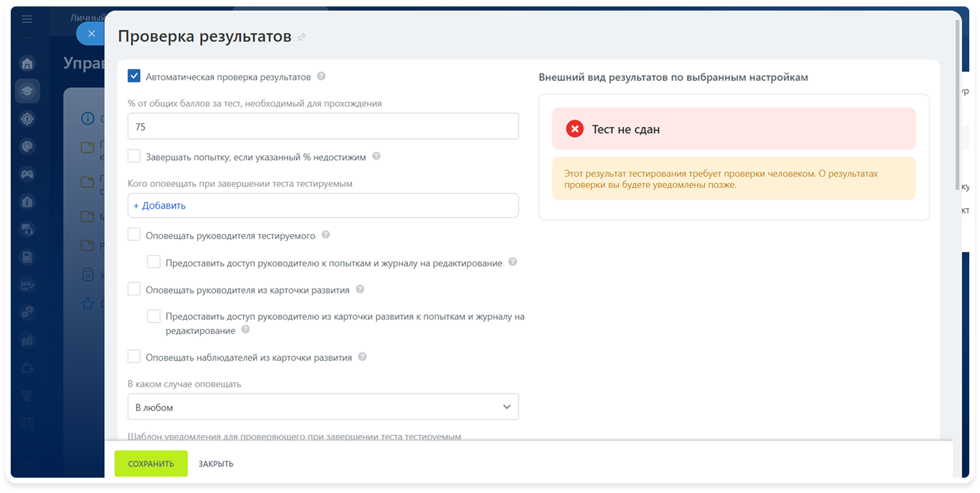
Task: Open the connected nodes icon in sidebar
Action: click(27, 368)
